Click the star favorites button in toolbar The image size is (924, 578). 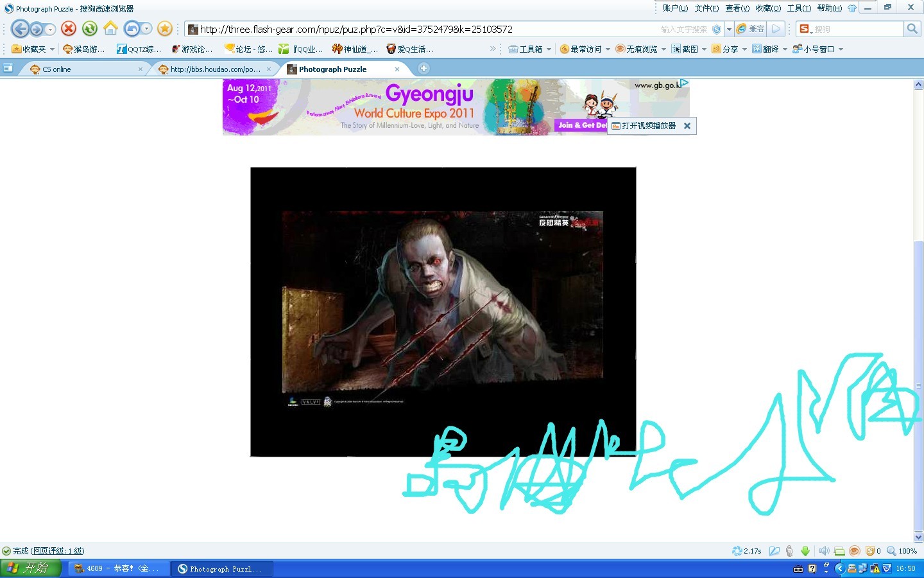[165, 28]
